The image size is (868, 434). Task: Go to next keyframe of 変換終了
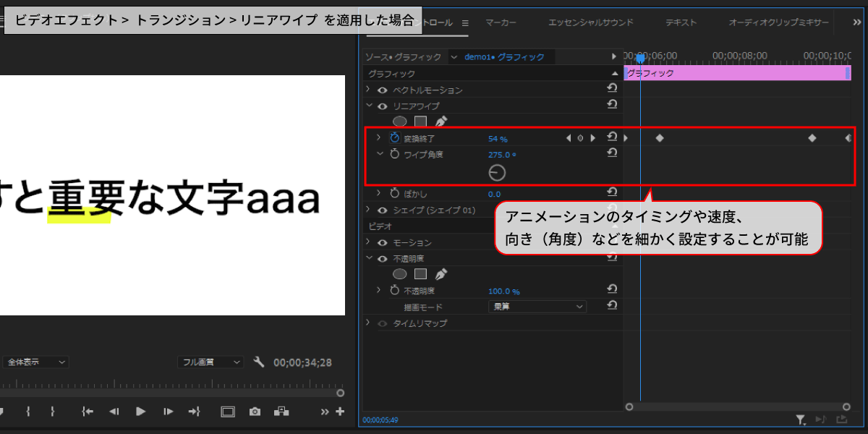[593, 137]
